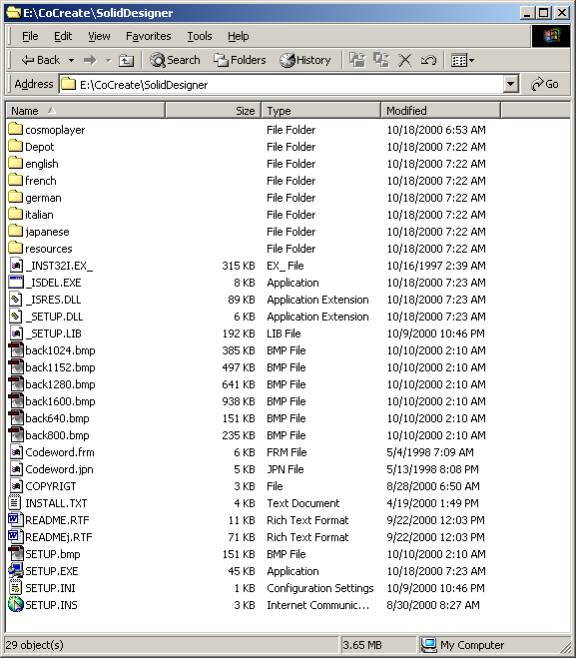The image size is (576, 658).
Task: Click the Go button
Action: click(x=545, y=84)
